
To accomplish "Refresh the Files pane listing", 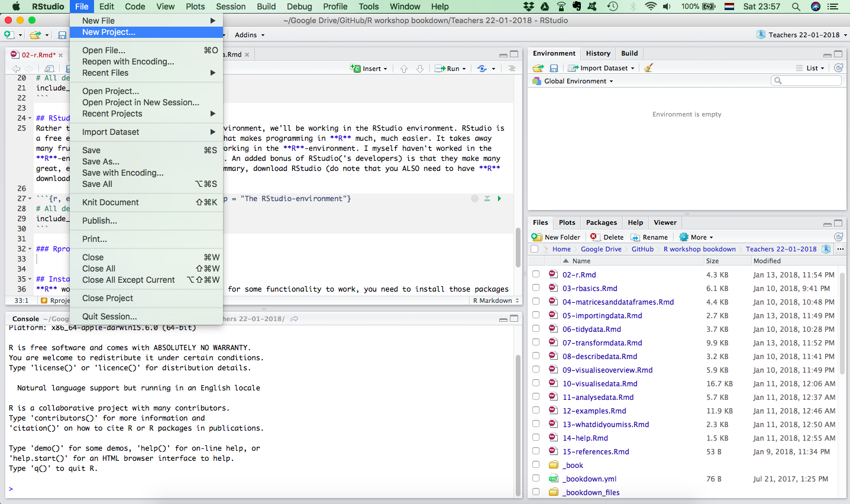I will [838, 237].
